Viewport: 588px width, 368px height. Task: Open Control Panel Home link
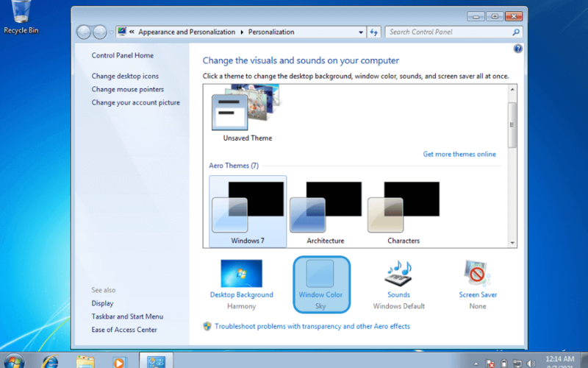tap(122, 56)
